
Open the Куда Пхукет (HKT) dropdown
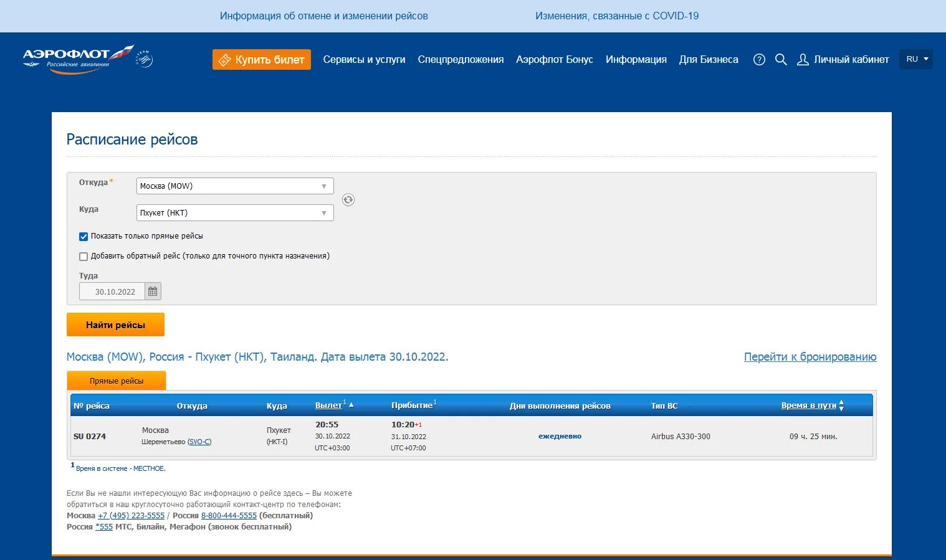235,212
